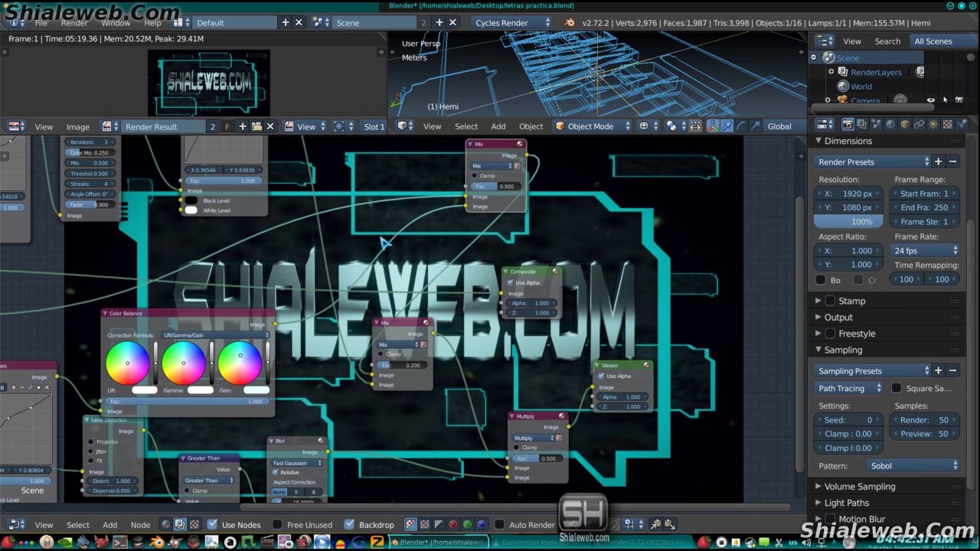Show backdrop red channel only

coord(452,524)
